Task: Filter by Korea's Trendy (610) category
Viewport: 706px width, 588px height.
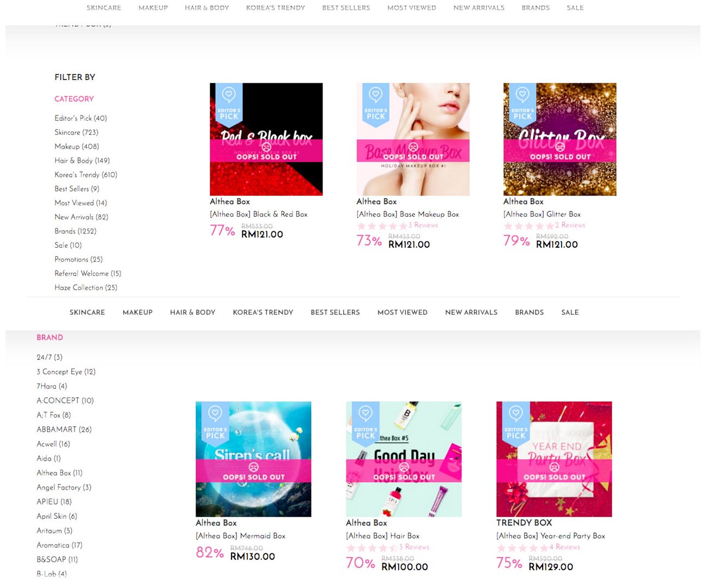Action: tap(86, 175)
